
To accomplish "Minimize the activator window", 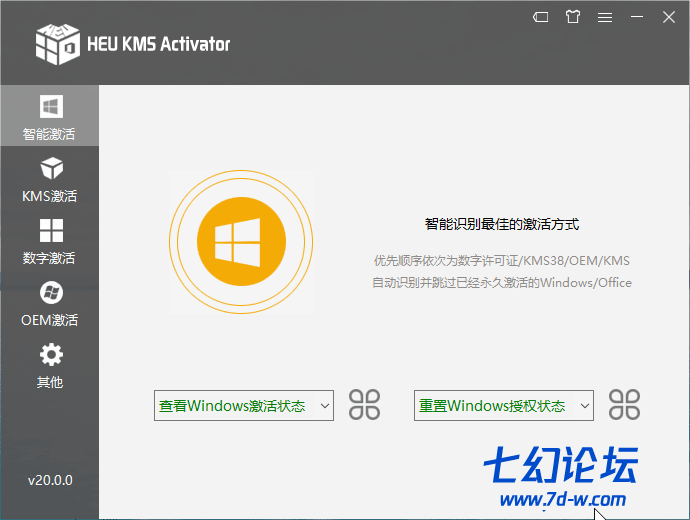I will click(637, 17).
